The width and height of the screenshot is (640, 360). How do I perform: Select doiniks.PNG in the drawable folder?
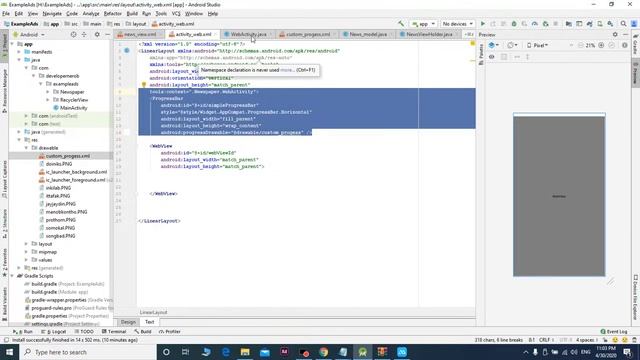pos(59,164)
